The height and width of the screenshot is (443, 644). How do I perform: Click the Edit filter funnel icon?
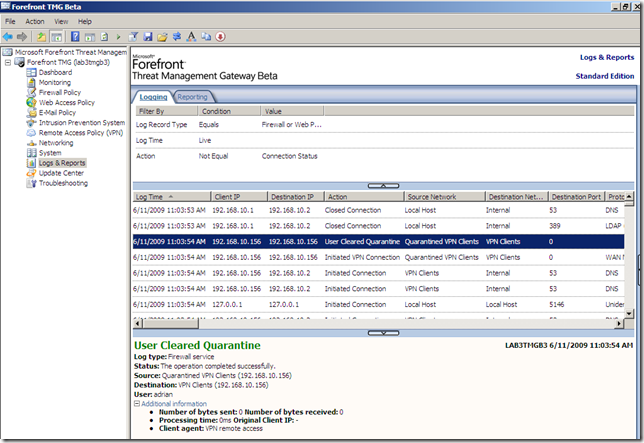(x=133, y=37)
